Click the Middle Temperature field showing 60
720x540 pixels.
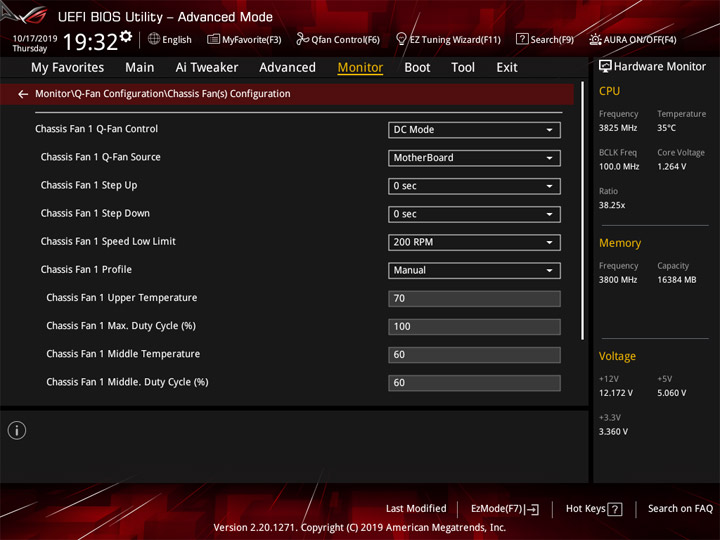click(474, 355)
